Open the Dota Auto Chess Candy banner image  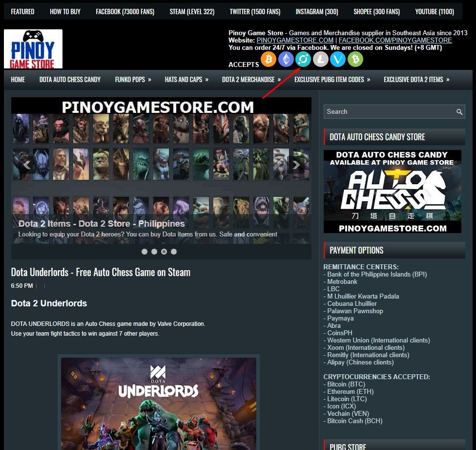392,192
